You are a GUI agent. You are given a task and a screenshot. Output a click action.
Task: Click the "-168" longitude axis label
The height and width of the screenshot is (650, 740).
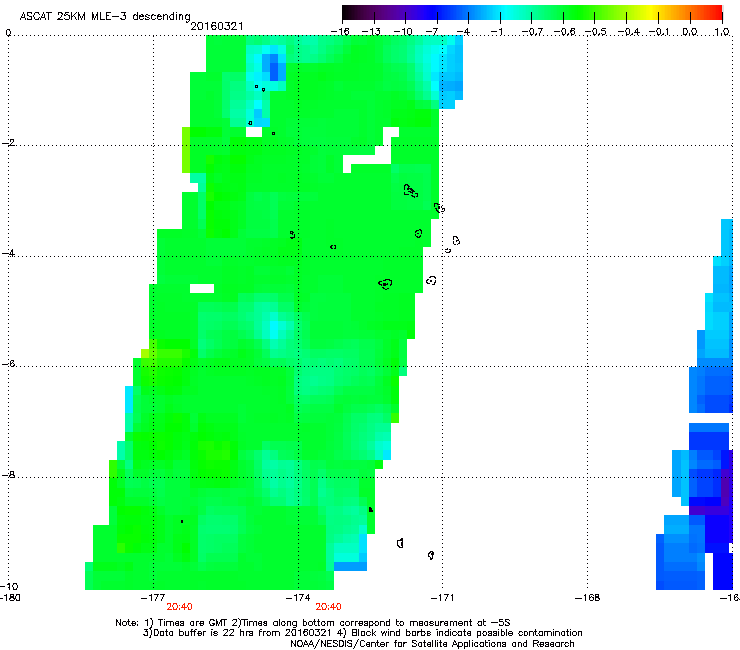pos(587,597)
